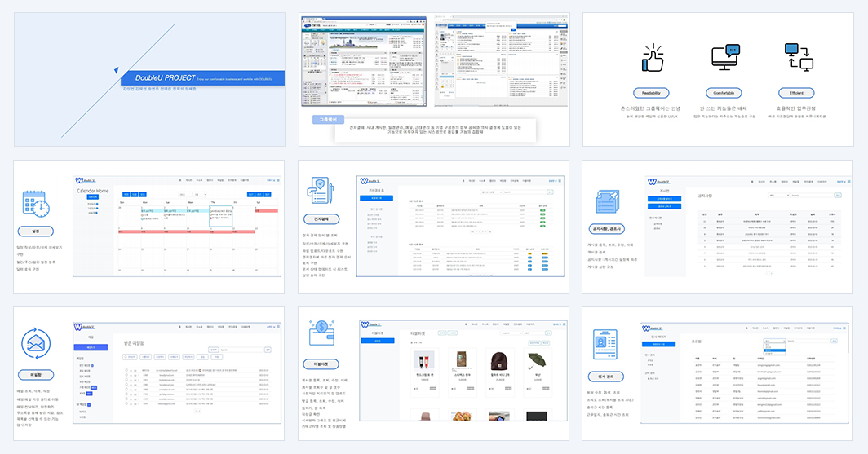Click the employee profile card icon
This screenshot has width=868, height=454.
click(x=605, y=345)
